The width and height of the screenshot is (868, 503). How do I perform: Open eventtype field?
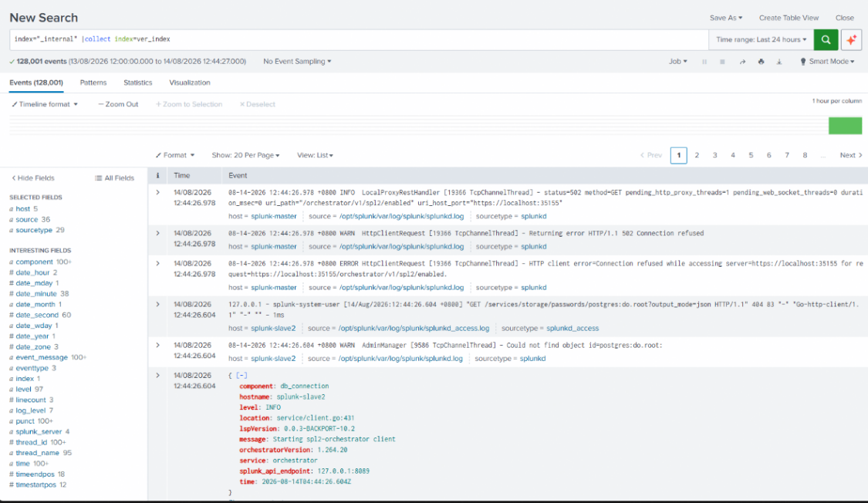coord(32,368)
